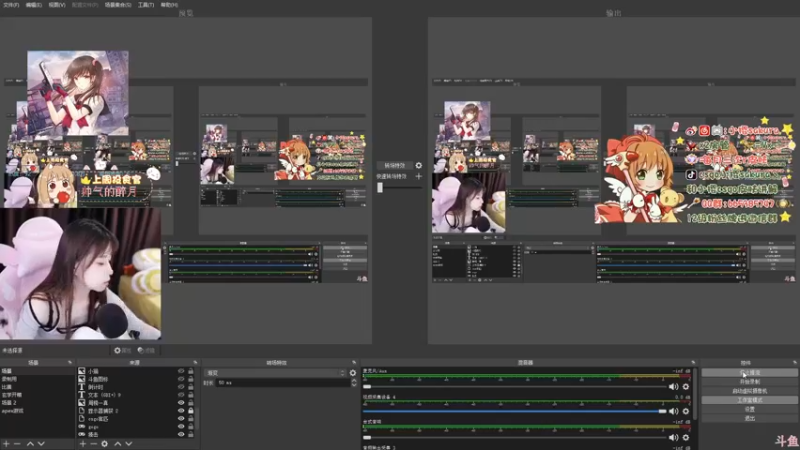
Task: Select the 比赛 scene in the list
Action: (37, 387)
